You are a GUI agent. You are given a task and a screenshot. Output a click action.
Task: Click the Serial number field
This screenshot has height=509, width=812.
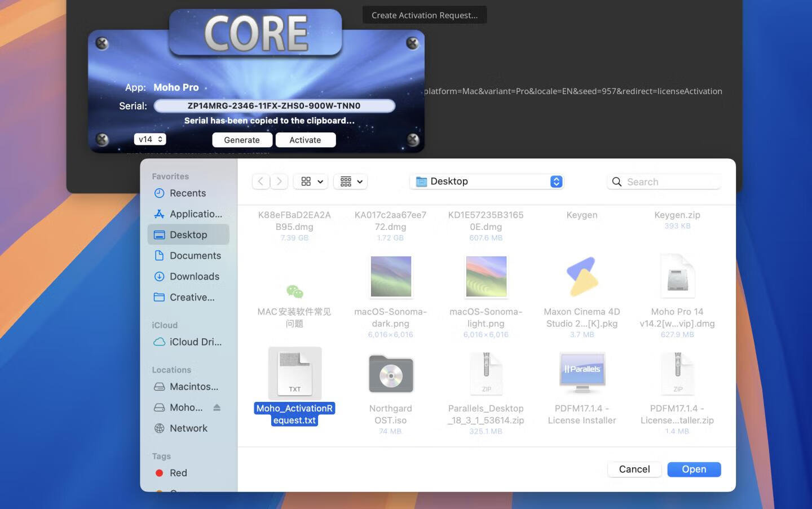274,105
